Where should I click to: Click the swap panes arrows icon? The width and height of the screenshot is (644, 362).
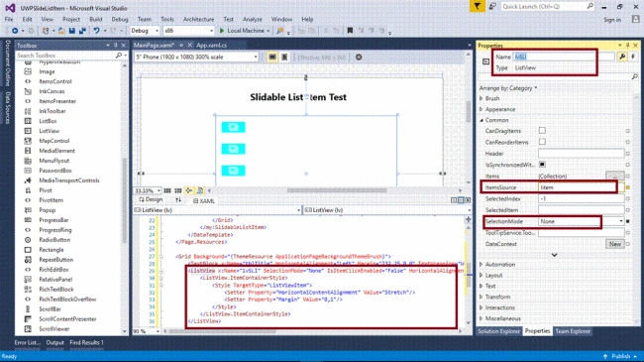point(178,200)
